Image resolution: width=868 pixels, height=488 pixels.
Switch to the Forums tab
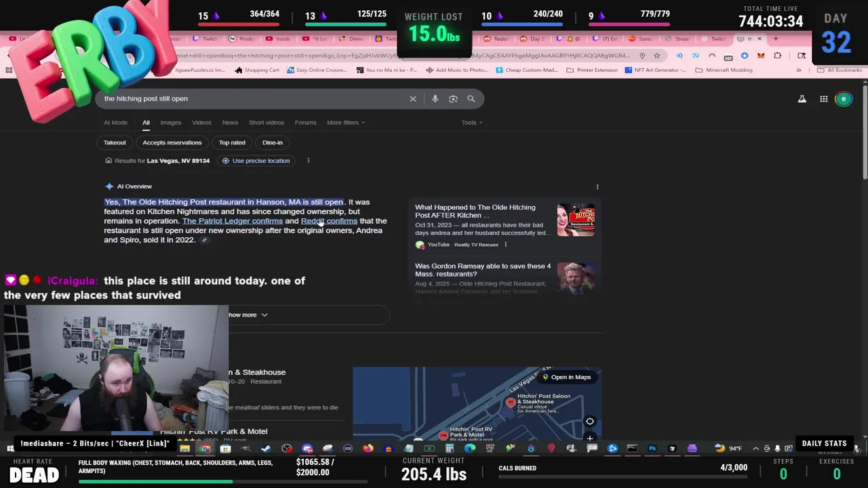(x=305, y=123)
